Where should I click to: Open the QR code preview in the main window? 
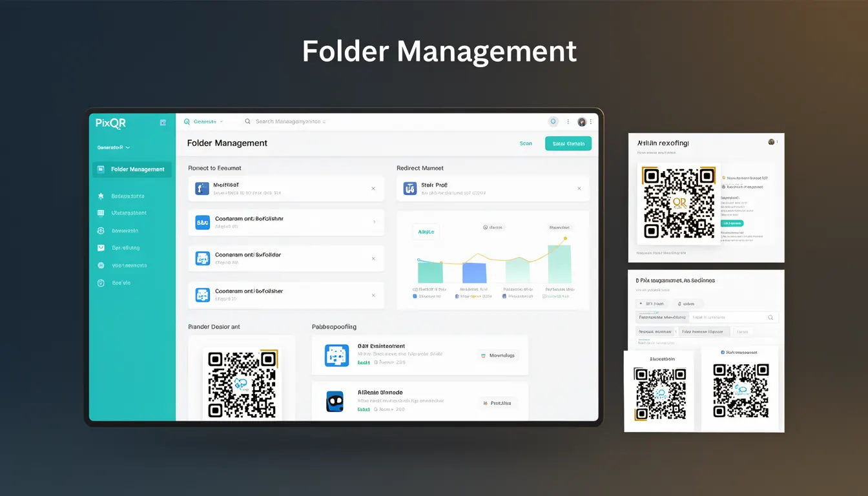click(x=243, y=384)
